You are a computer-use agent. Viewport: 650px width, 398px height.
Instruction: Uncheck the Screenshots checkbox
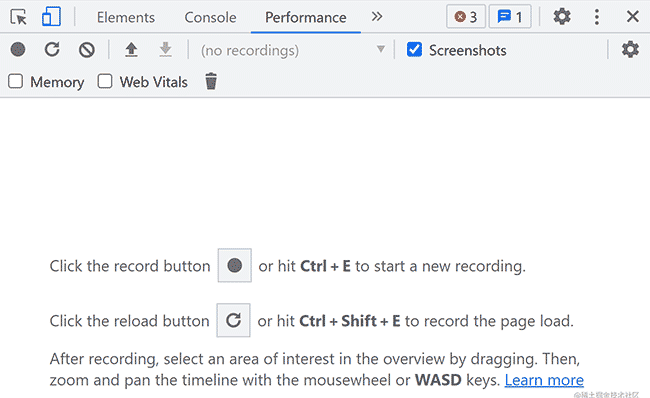pyautogui.click(x=414, y=49)
